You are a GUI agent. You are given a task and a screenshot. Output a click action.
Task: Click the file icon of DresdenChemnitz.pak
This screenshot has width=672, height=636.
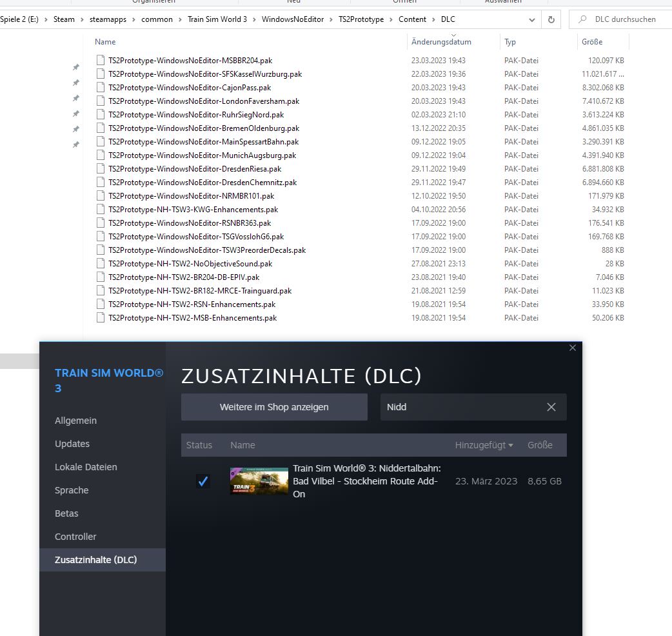point(101,182)
